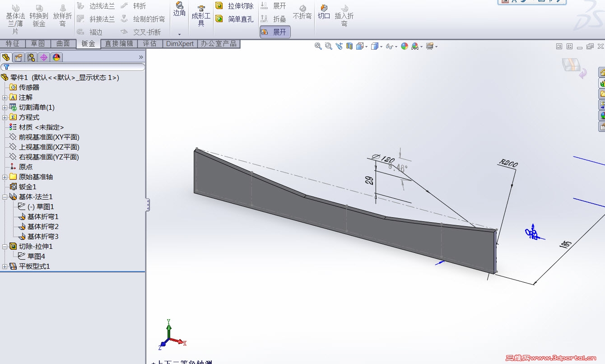This screenshot has height=364, width=605.
Task: Expand the FeatureManager panel double chevron
Action: click(x=141, y=57)
